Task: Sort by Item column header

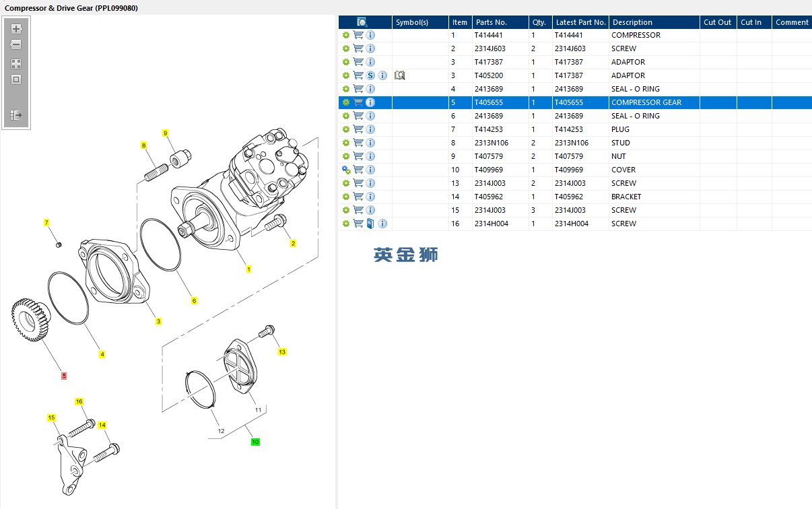Action: [460, 22]
